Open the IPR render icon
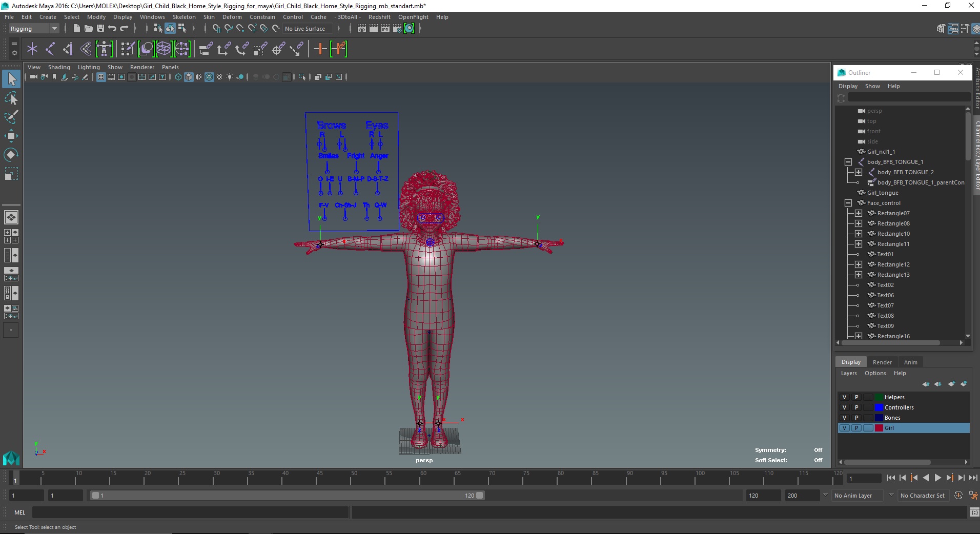This screenshot has height=534, width=980. pos(385,29)
